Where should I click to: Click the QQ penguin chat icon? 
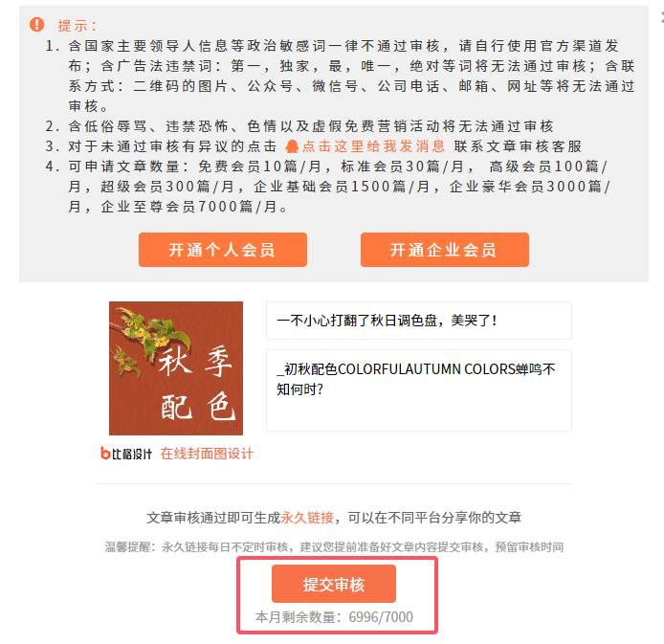[x=292, y=146]
